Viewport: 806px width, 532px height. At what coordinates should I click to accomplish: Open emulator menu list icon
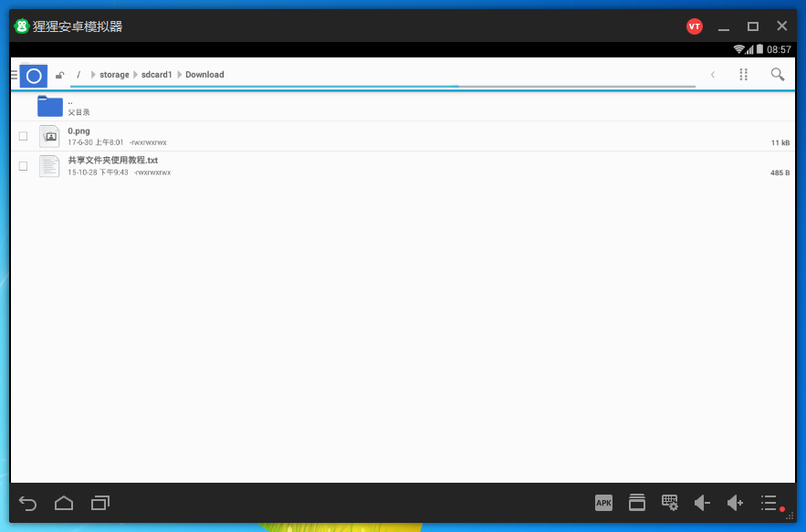769,503
